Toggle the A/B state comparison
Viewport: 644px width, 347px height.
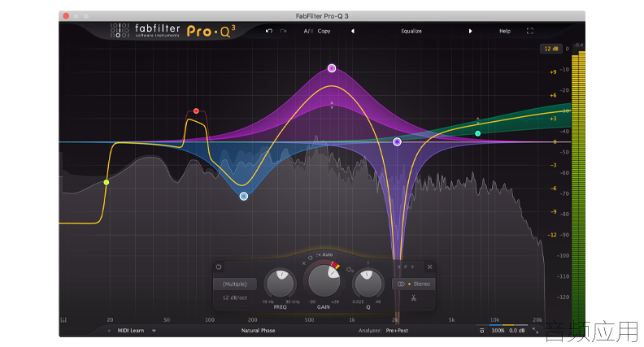tap(308, 31)
